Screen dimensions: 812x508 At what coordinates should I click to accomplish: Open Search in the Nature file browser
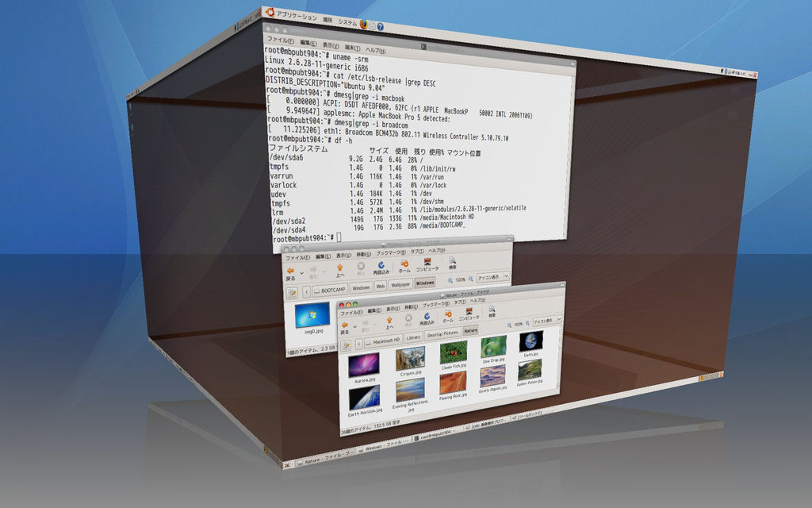point(492,312)
